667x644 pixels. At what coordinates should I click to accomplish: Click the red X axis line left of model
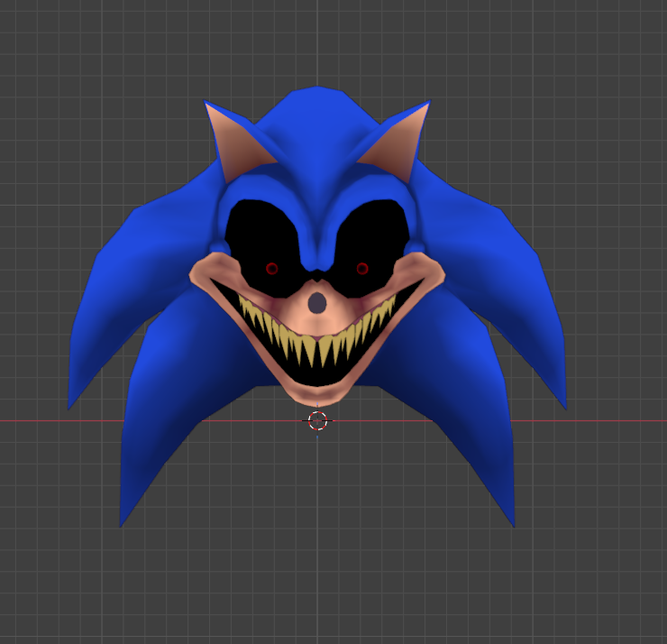[x=36, y=420]
